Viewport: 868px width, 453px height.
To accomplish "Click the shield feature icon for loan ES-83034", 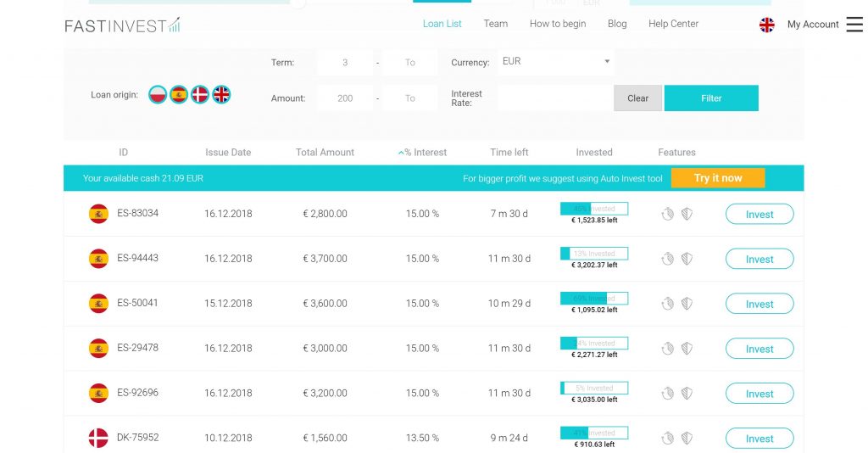I will (x=687, y=214).
